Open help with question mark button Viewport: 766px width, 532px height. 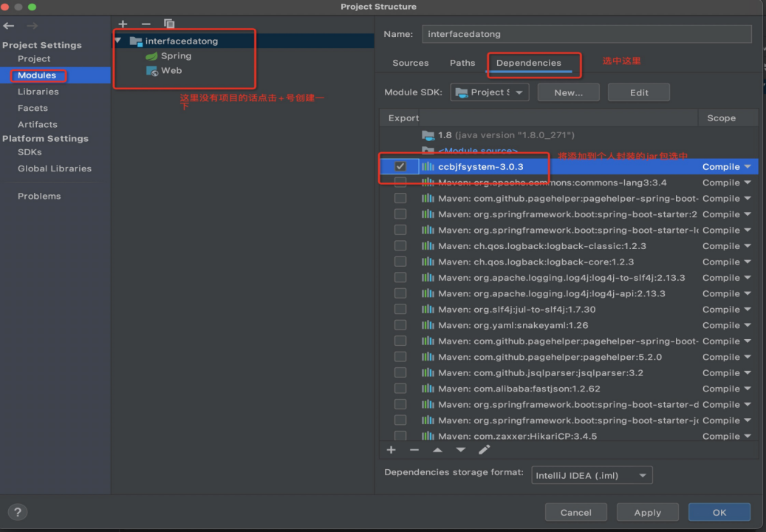[x=18, y=512]
